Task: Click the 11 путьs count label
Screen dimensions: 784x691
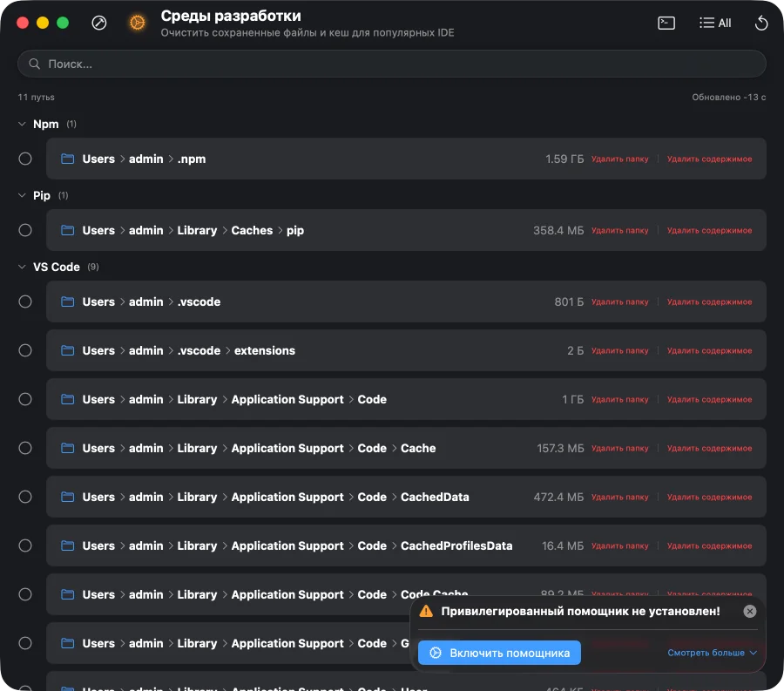Action: 36,97
